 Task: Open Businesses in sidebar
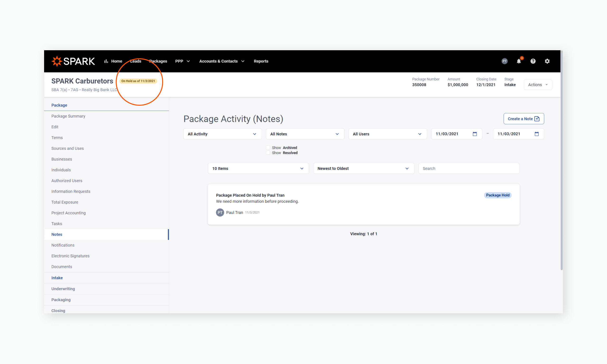pos(106,159)
